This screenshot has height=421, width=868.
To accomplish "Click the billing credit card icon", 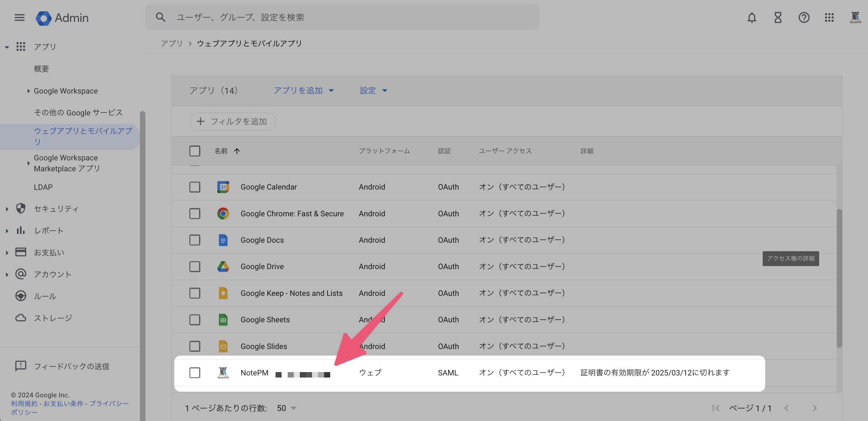I will coord(21,252).
